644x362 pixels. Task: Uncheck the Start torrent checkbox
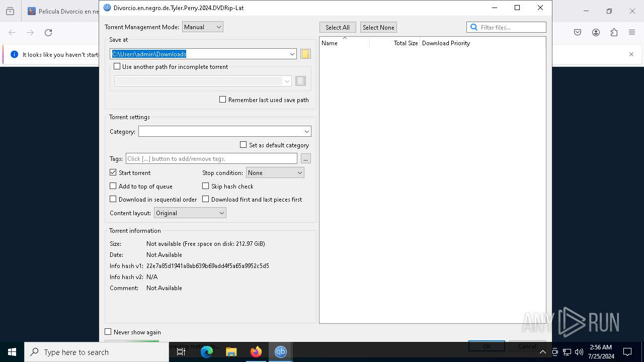[113, 172]
